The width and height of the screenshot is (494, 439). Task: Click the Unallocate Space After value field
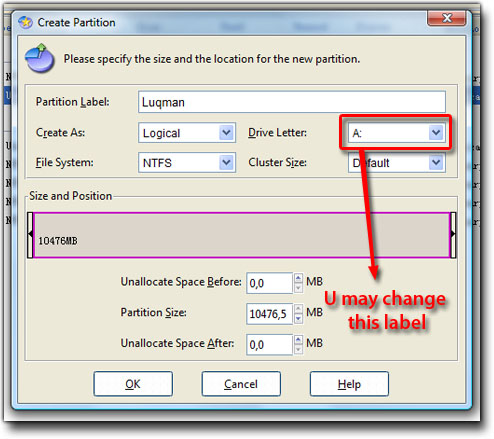269,344
